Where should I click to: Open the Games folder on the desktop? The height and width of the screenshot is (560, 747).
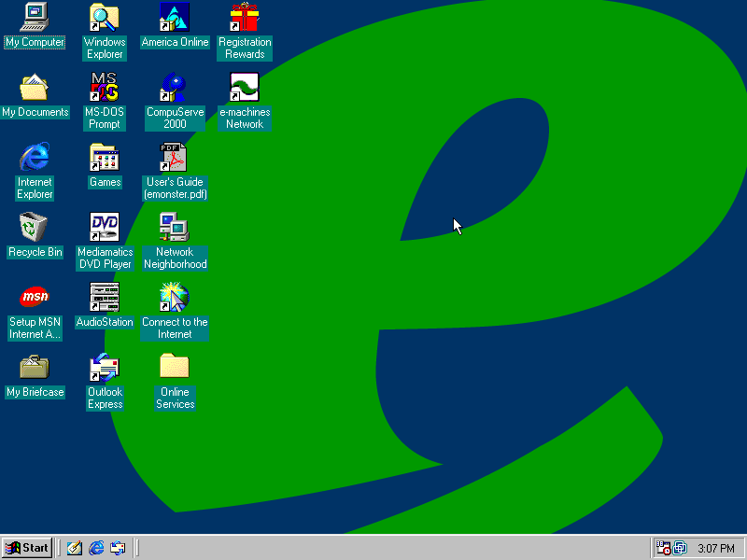tap(105, 157)
